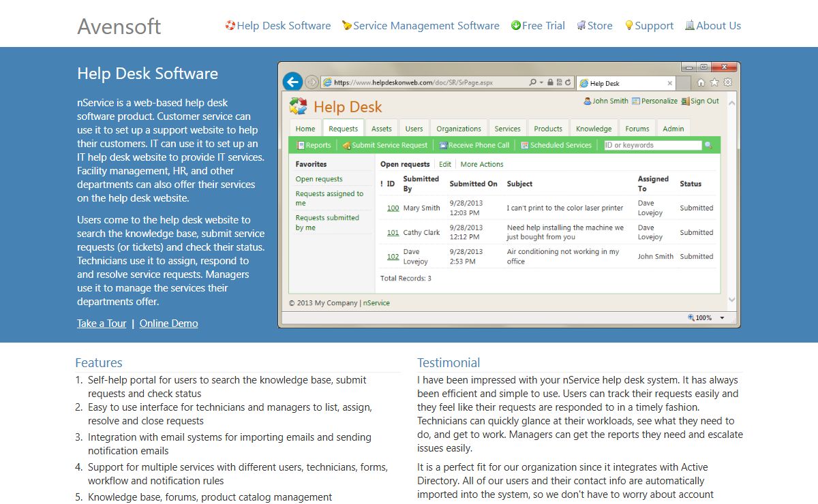Screen dimensions: 818x504
Task: Click the zoom magnifier icon beside 100%
Action: coord(691,317)
